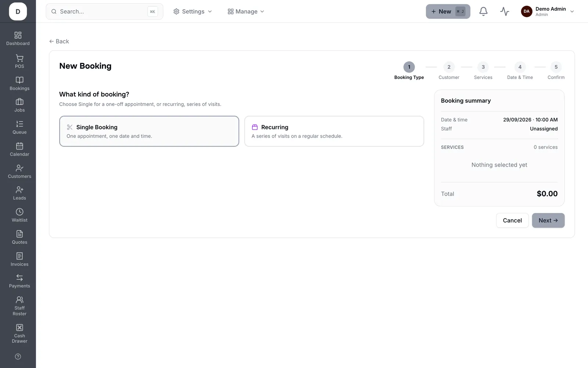Click the DA user avatar
The width and height of the screenshot is (588, 368).
527,11
